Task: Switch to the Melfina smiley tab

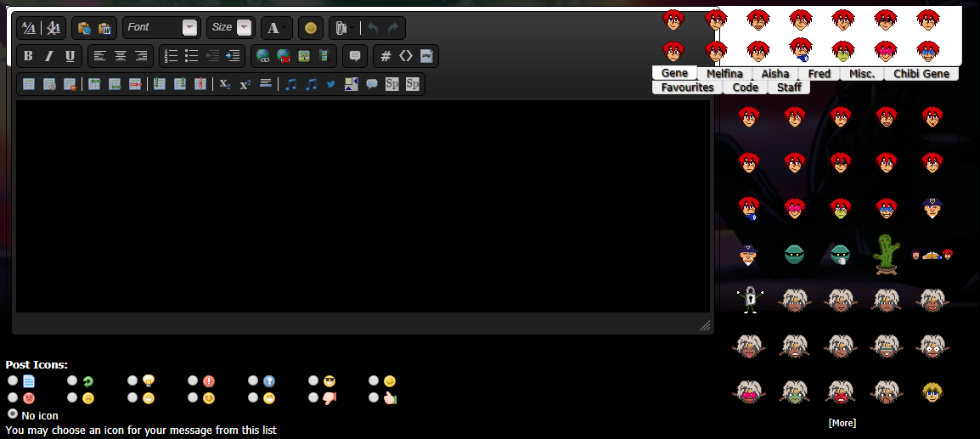Action: click(x=724, y=74)
